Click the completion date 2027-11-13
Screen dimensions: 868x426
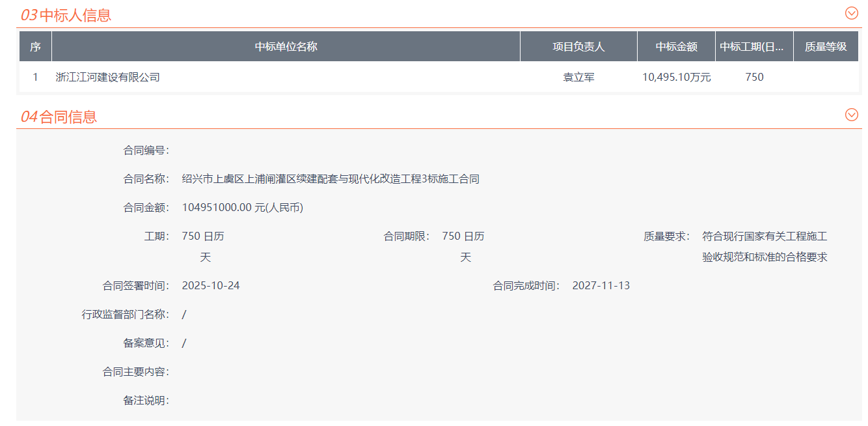[601, 286]
